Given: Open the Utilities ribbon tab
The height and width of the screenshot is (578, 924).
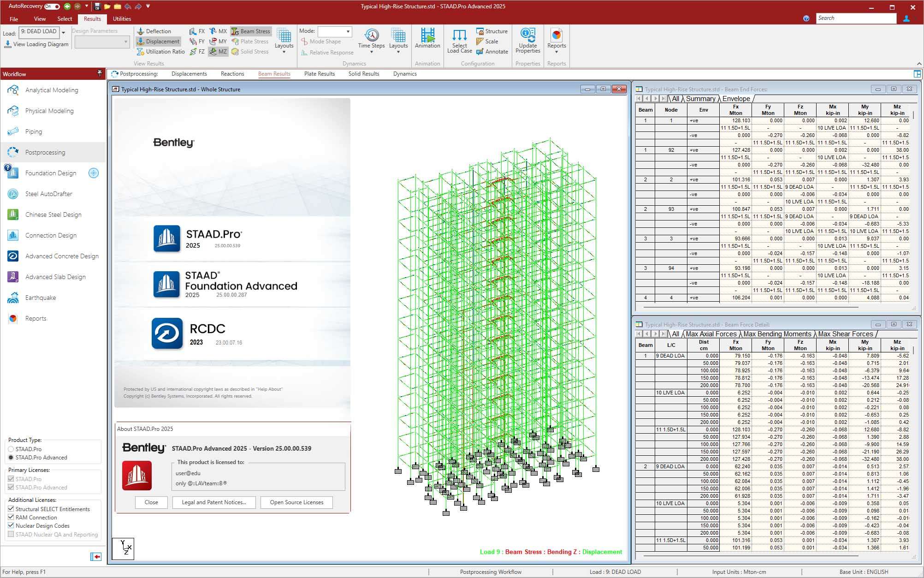Looking at the screenshot, I should point(122,19).
